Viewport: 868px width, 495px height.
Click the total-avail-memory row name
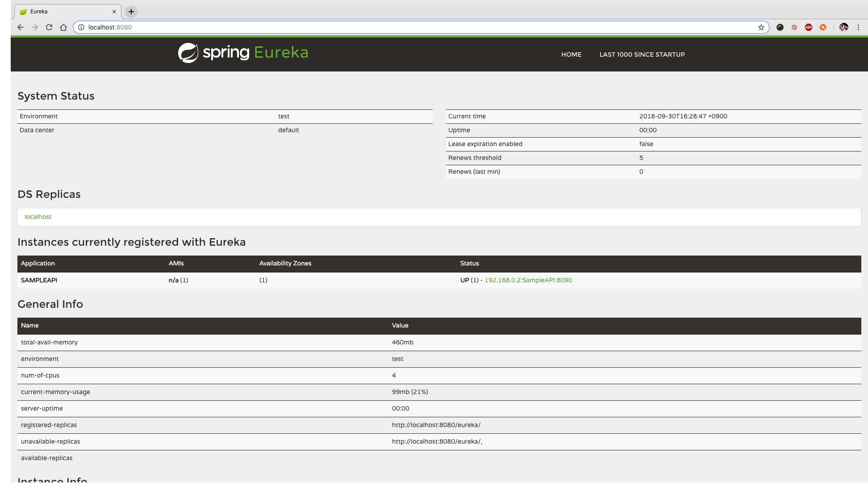pyautogui.click(x=49, y=342)
